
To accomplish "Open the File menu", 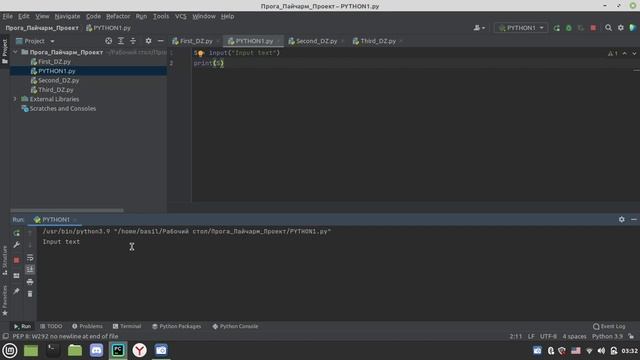I will point(7,16).
